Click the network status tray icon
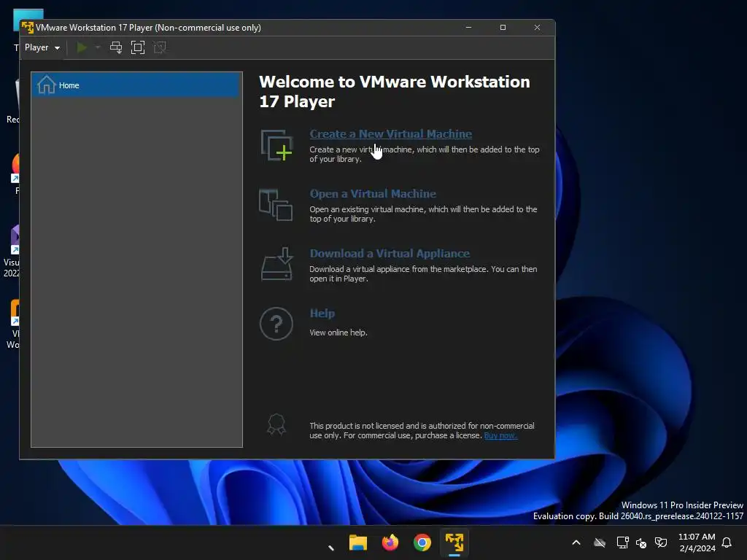The image size is (747, 560). coord(622,542)
